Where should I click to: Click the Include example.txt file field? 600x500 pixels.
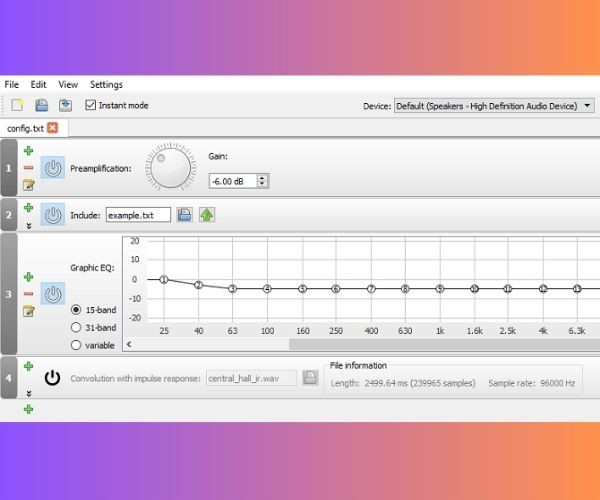click(138, 215)
